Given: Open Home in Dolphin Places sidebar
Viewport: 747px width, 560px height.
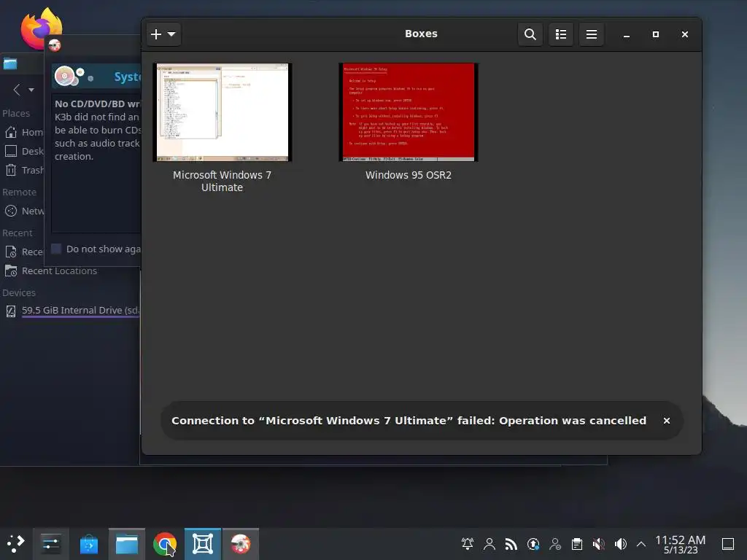Looking at the screenshot, I should click(x=24, y=133).
